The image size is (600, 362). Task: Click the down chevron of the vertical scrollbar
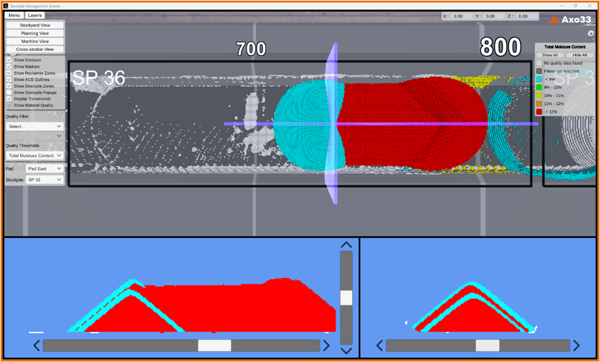coord(346,351)
